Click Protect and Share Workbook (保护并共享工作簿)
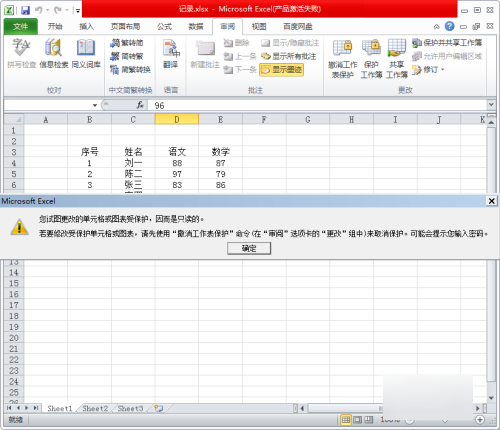Viewport: 500px width, 430px height. [447, 43]
